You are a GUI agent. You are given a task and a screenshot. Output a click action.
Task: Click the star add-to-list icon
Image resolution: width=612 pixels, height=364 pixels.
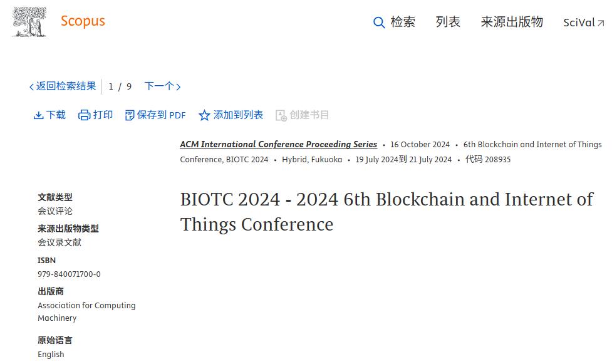point(204,115)
